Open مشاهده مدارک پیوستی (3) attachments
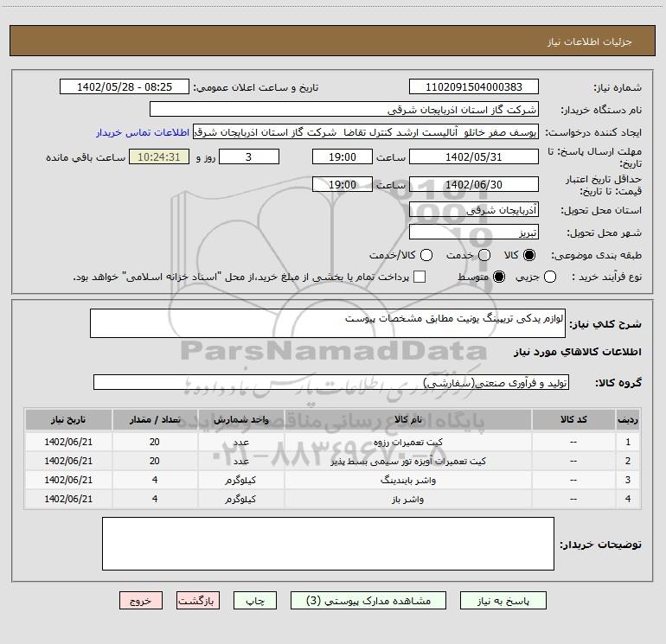This screenshot has height=644, width=666. (368, 601)
